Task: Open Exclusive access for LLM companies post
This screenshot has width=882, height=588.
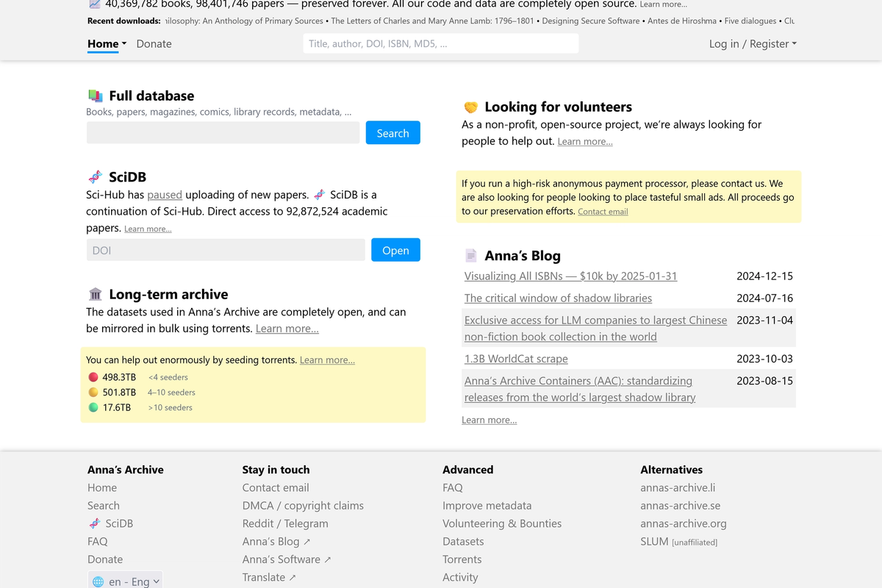Action: pos(595,329)
